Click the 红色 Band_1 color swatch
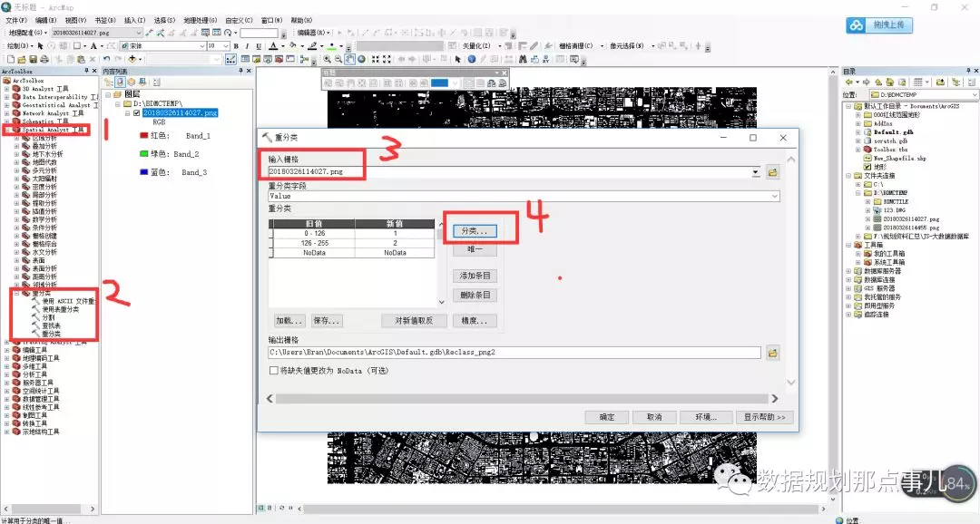 [143, 135]
